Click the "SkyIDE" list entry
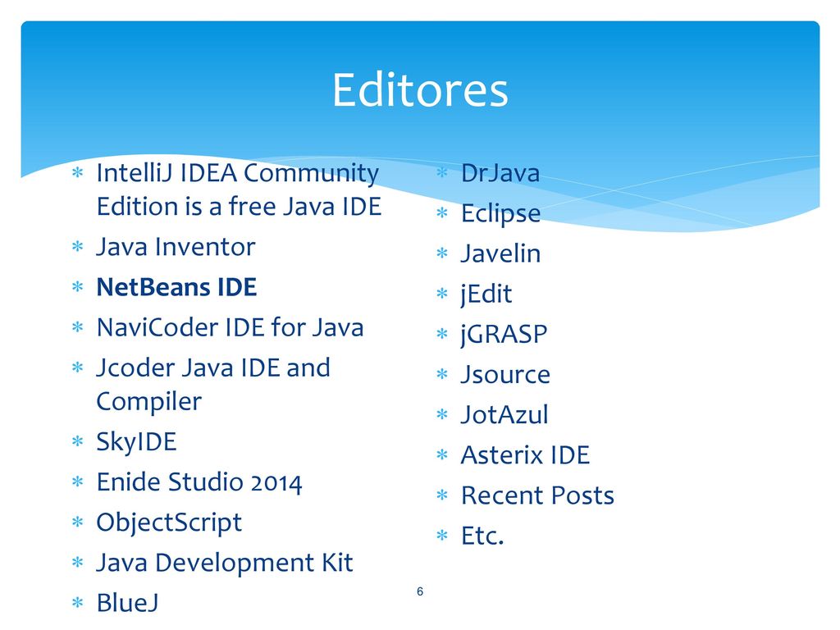 (137, 442)
